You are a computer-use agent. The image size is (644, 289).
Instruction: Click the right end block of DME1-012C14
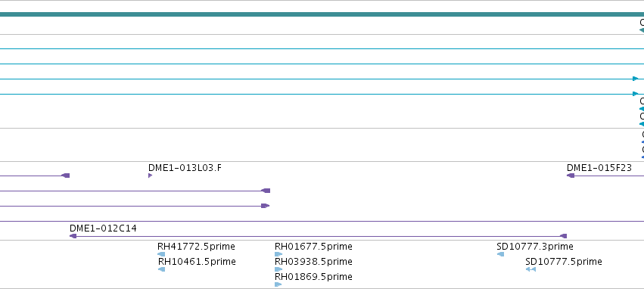click(x=564, y=236)
